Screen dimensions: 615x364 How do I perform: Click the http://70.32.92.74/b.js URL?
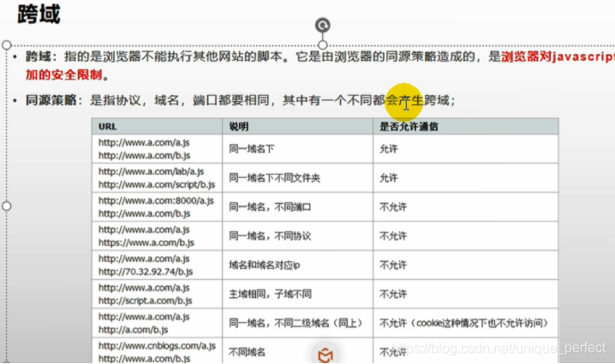click(x=146, y=272)
